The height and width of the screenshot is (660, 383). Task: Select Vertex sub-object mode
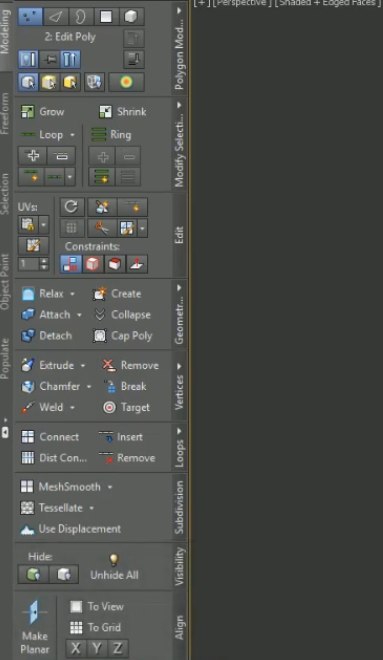click(x=30, y=16)
